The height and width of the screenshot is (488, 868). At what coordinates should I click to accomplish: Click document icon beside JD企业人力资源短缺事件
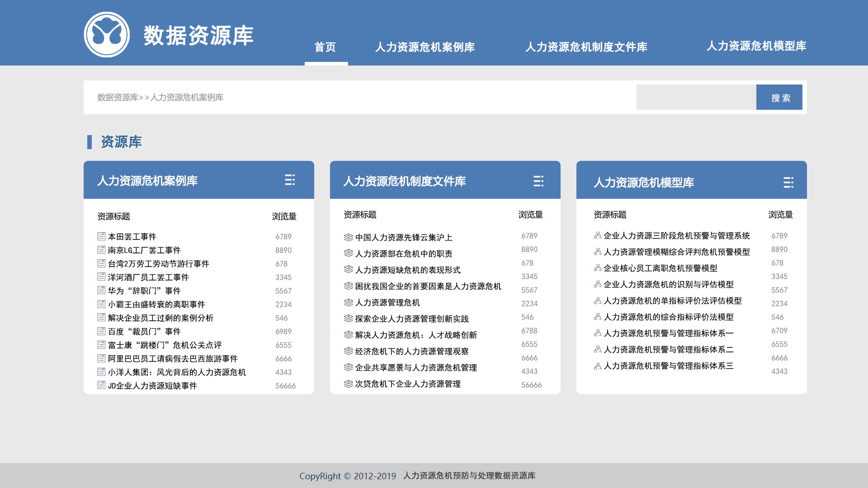[x=101, y=385]
